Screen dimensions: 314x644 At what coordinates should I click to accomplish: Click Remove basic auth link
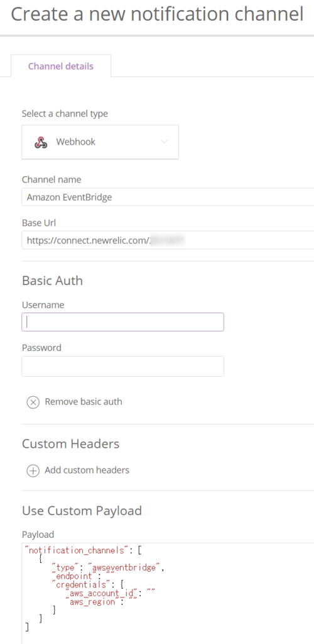(84, 402)
